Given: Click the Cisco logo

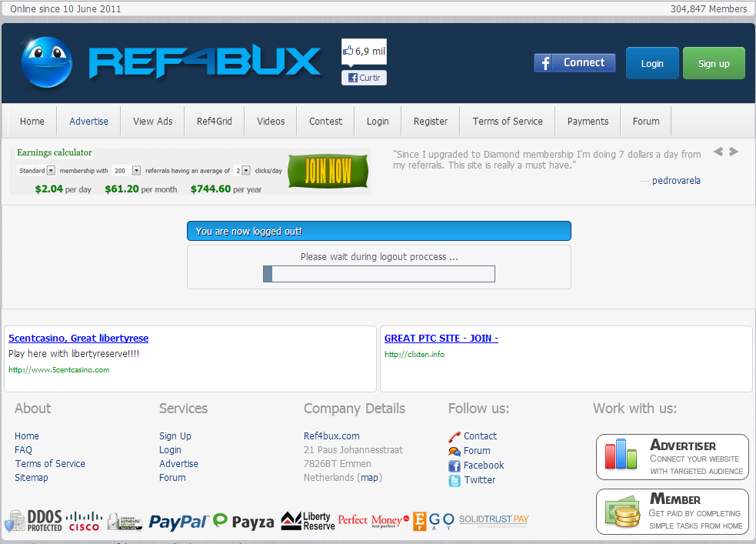Looking at the screenshot, I should coord(84,522).
